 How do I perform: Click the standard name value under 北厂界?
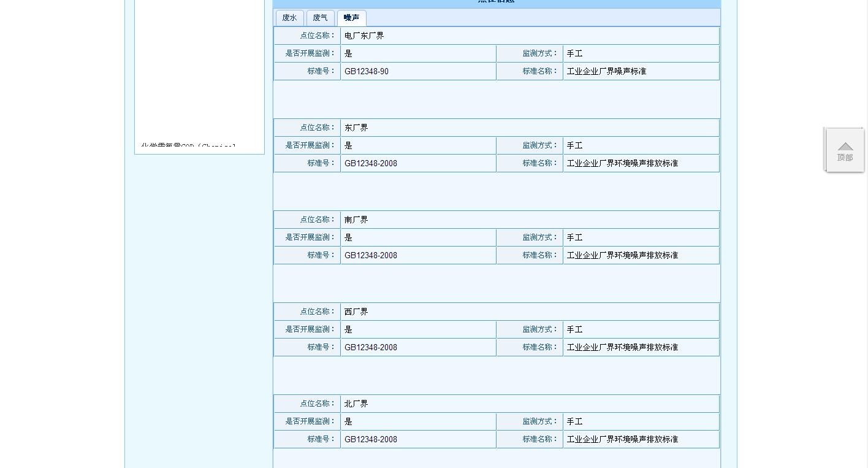(622, 440)
